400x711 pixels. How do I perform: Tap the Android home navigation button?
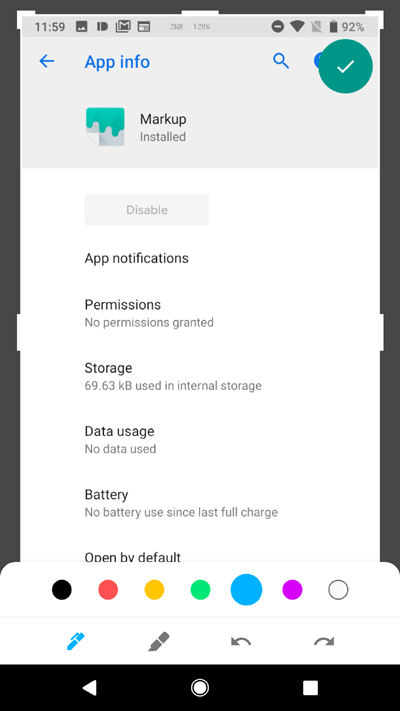click(200, 688)
